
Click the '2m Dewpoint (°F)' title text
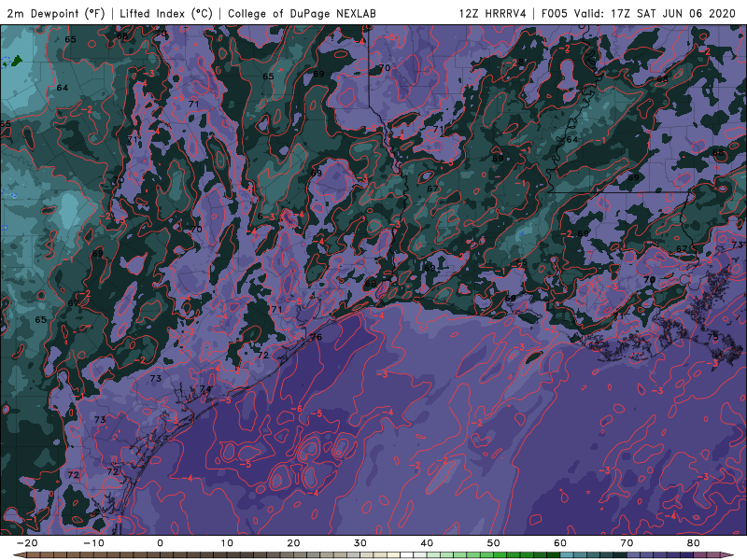56,13
